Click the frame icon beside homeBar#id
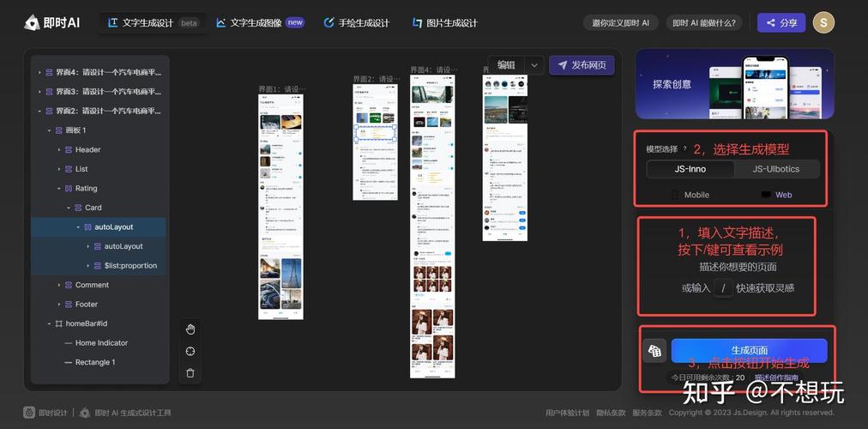Image resolution: width=868 pixels, height=429 pixels. [58, 323]
